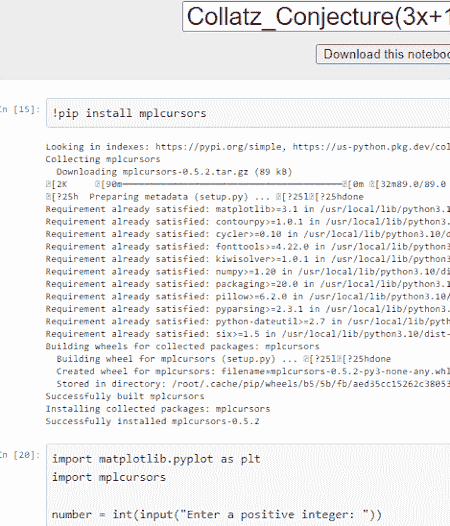Select the '!pip install mplcursors' code cell
450x526 pixels.
point(248,113)
